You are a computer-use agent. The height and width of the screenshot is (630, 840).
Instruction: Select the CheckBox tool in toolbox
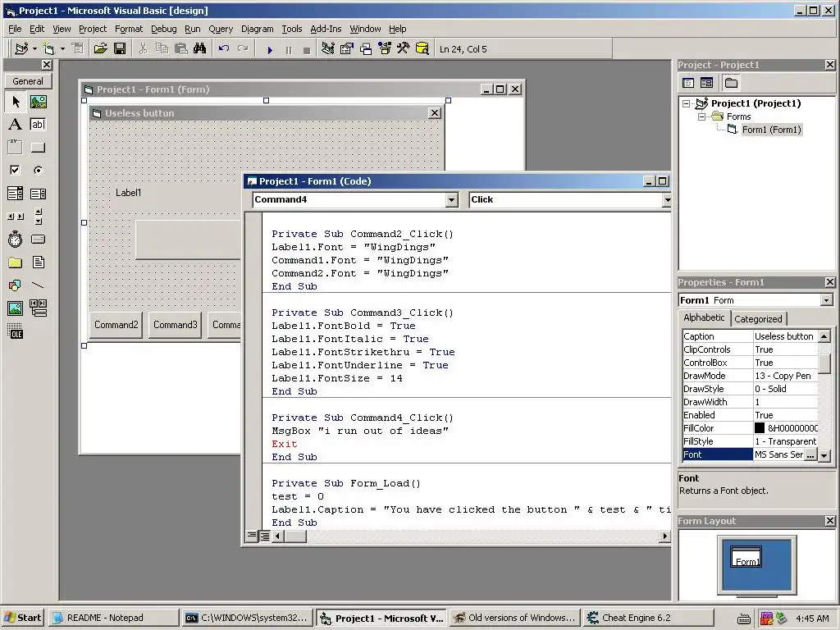click(15, 171)
